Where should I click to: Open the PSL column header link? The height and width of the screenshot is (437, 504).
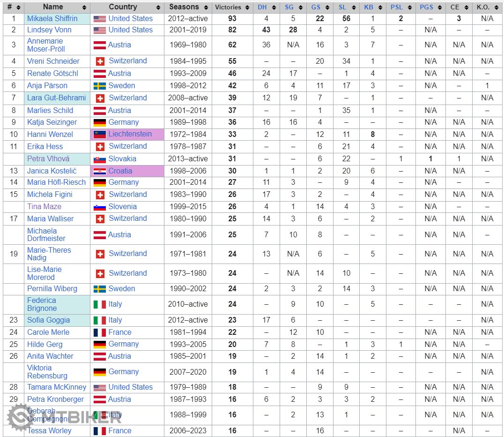[x=396, y=8]
